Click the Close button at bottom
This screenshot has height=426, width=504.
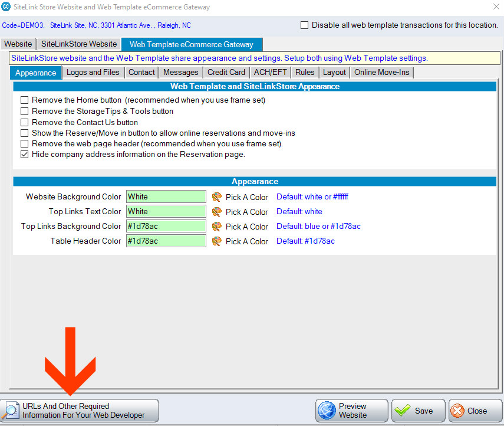coord(475,411)
